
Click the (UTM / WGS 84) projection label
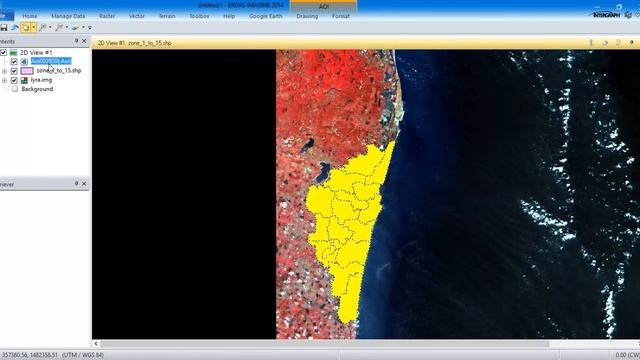coord(83,355)
